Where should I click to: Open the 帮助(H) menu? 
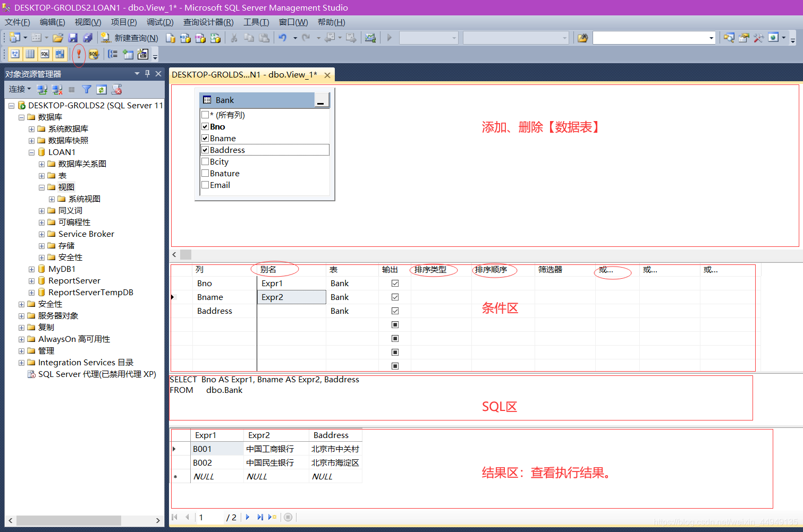331,22
